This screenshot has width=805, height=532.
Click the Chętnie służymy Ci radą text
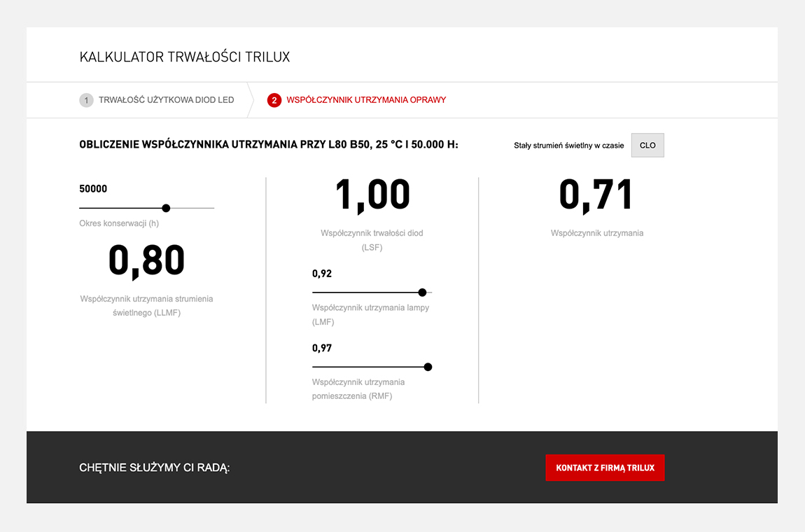point(155,468)
